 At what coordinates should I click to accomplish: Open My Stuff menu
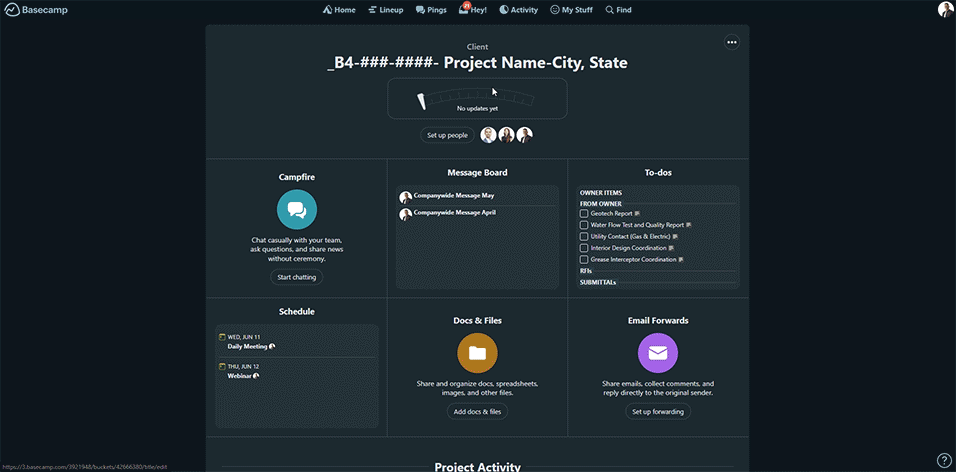[571, 10]
